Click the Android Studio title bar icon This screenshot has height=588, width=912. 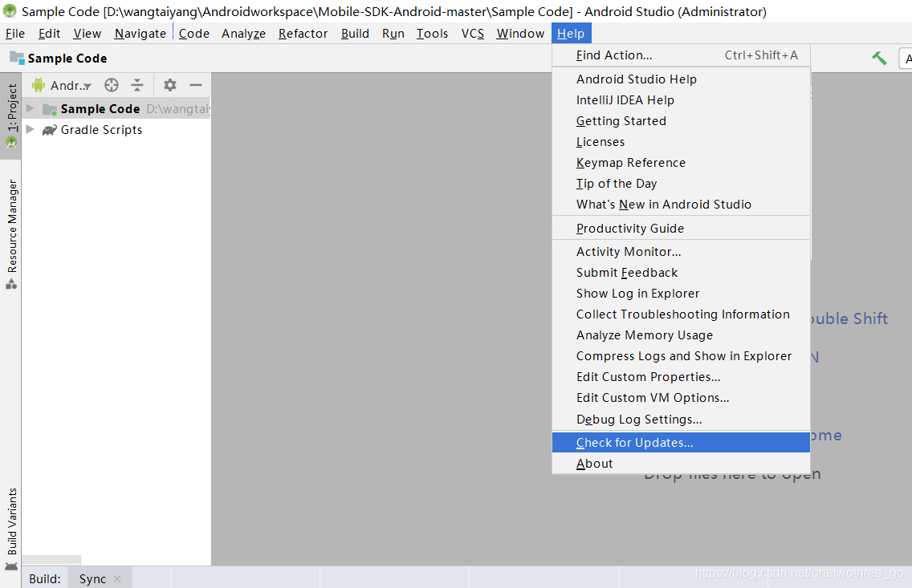pos(10,11)
